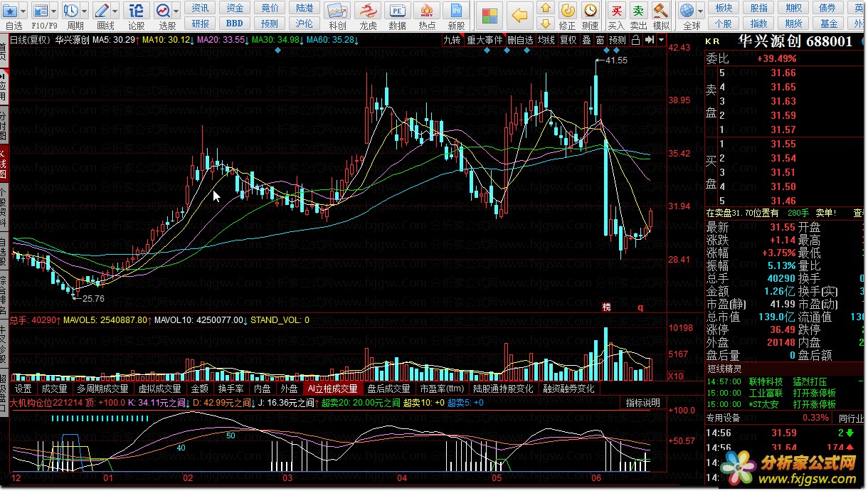Click the yellow back arrow icon
The image size is (868, 491).
click(521, 16)
